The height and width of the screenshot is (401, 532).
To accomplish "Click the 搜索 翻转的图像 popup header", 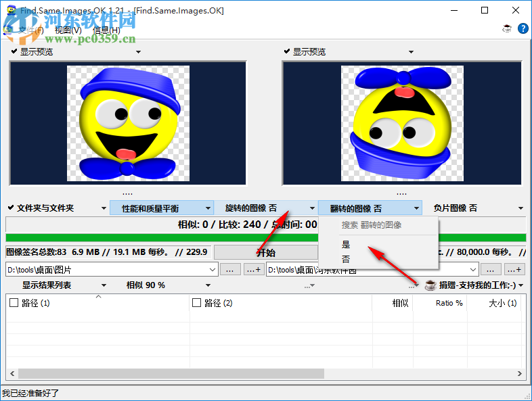I will point(372,225).
